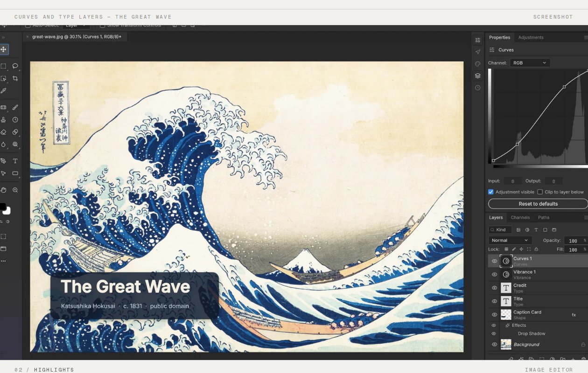Click the Curves Input value field
Image resolution: width=588 pixels, height=373 pixels.
pos(512,181)
